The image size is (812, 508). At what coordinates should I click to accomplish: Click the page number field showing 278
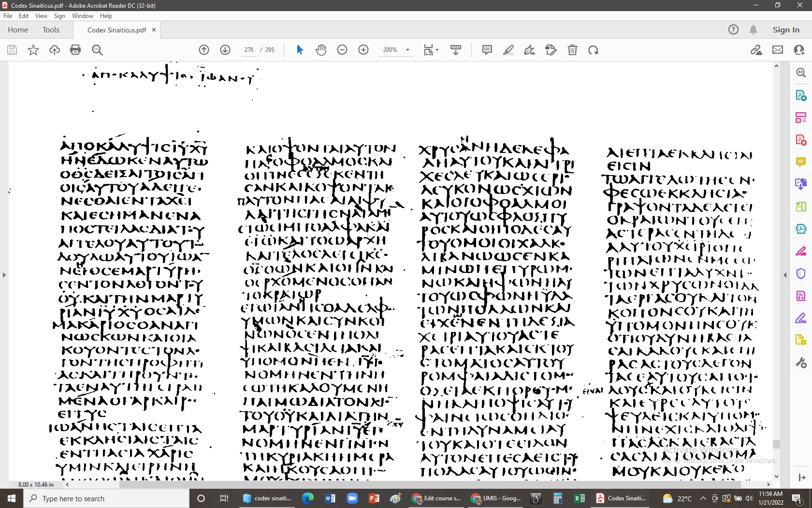coord(249,50)
